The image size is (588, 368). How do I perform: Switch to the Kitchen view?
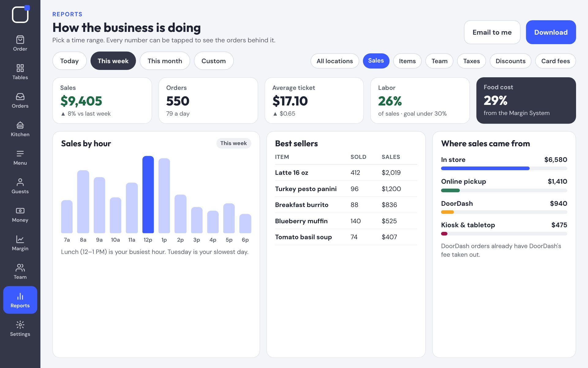pos(20,129)
